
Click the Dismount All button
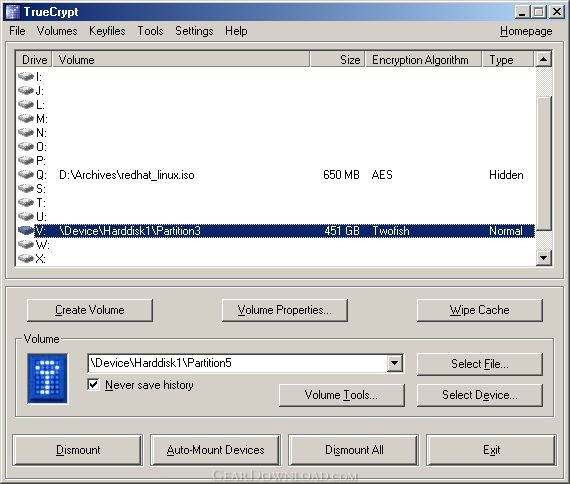[x=354, y=450]
